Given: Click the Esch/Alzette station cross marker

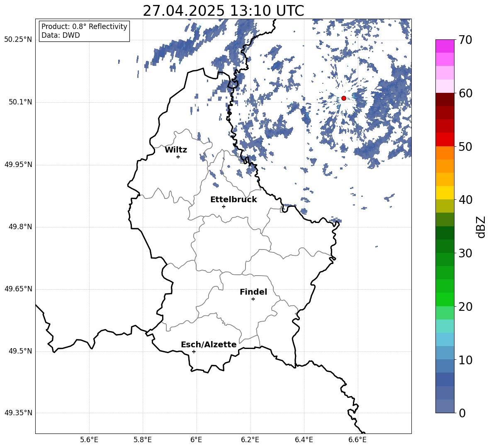Looking at the screenshot, I should (194, 351).
